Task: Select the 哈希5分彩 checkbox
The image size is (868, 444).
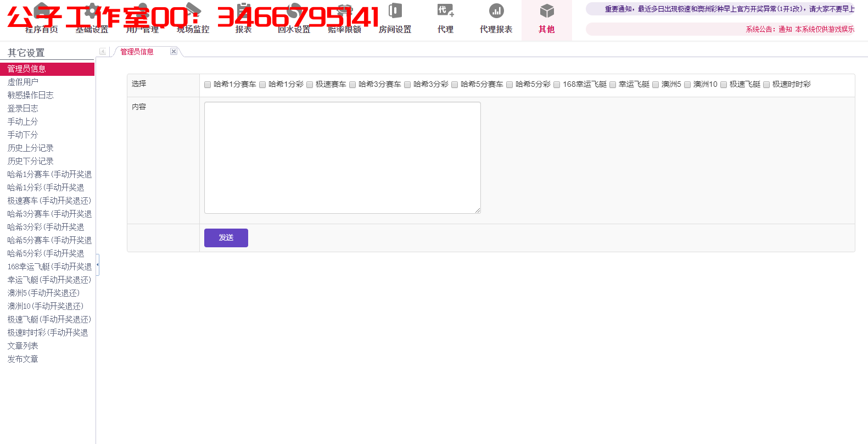Action: click(509, 85)
